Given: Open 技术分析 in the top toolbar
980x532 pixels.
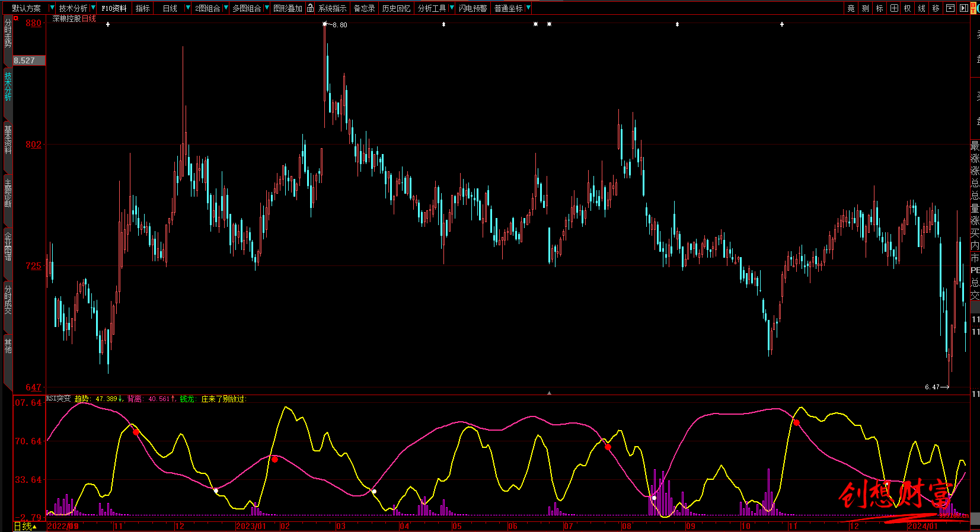Looking at the screenshot, I should pos(73,8).
